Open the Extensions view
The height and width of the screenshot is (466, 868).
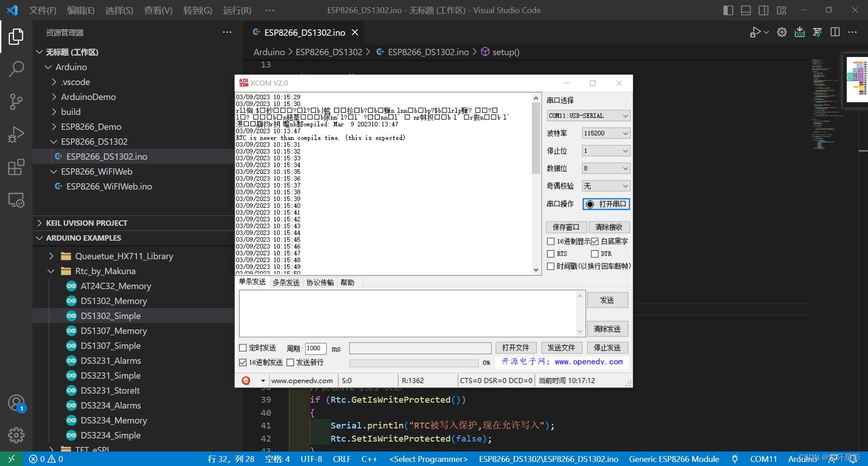[x=16, y=167]
